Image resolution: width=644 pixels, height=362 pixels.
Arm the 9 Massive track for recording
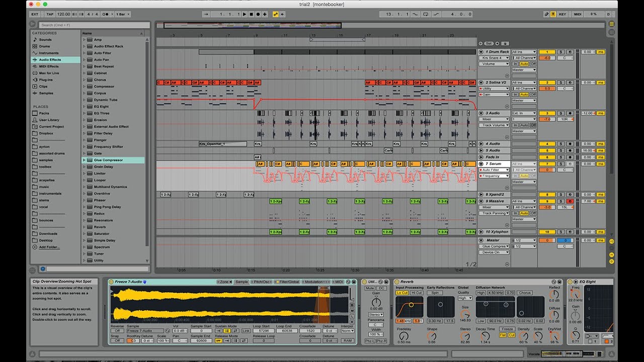(x=570, y=201)
